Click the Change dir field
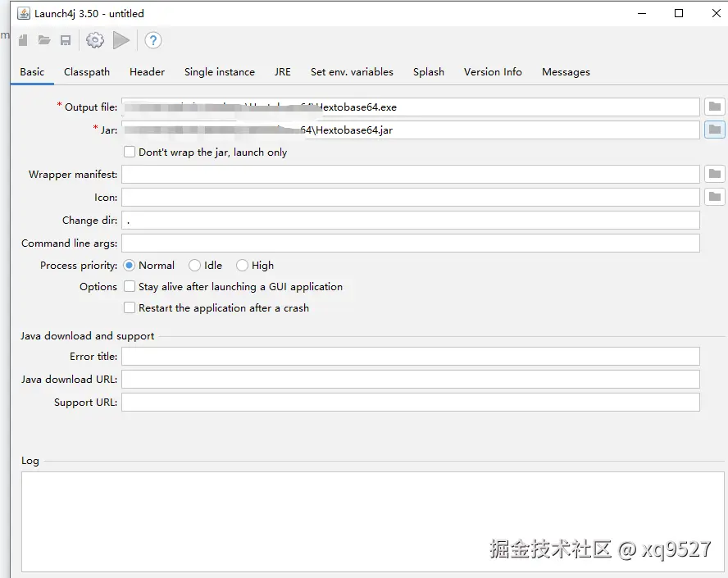Viewport: 728px width, 578px height. pos(411,220)
